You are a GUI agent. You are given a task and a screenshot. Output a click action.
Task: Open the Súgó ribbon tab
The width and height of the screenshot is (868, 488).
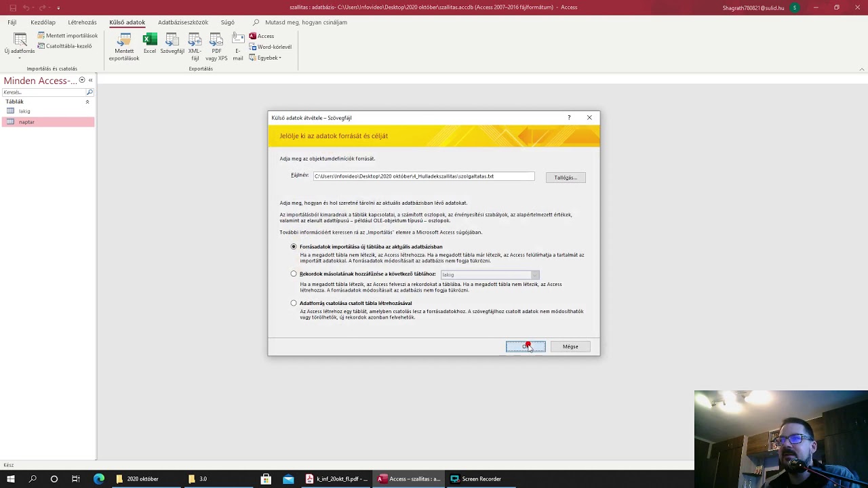[x=227, y=22]
